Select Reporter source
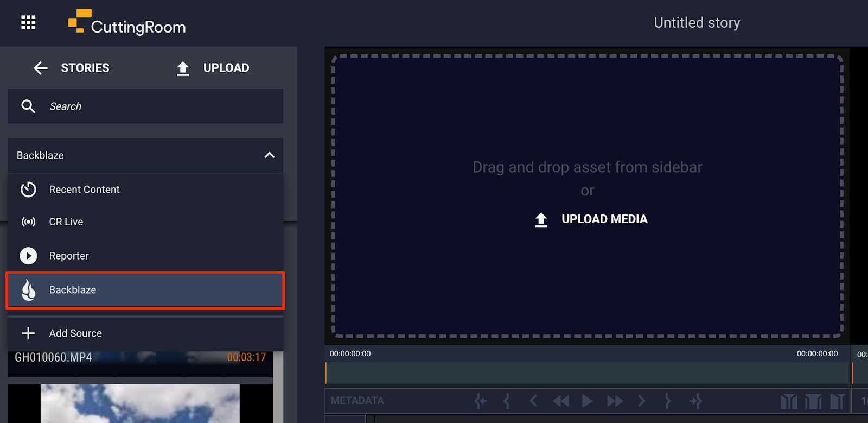 (145, 256)
